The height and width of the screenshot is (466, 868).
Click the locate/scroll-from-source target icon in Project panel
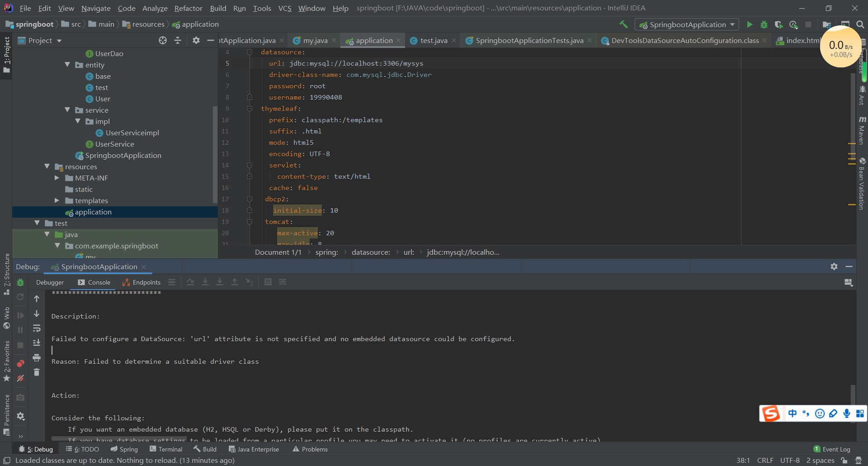pos(163,40)
